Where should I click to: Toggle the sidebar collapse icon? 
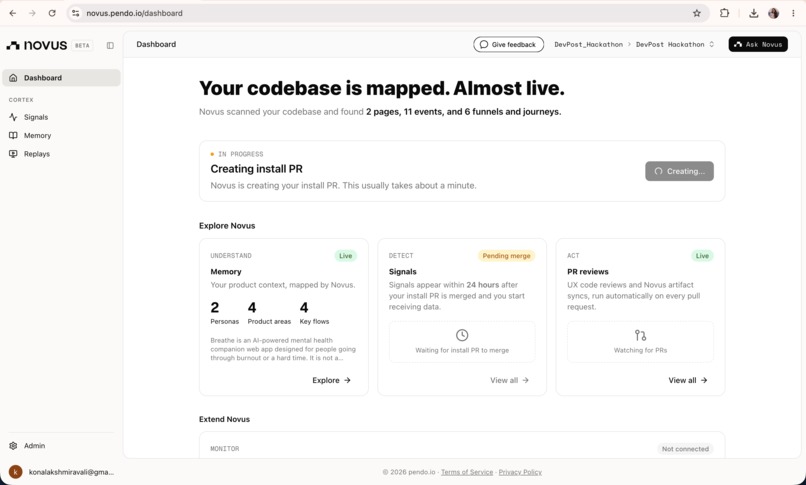pos(110,45)
